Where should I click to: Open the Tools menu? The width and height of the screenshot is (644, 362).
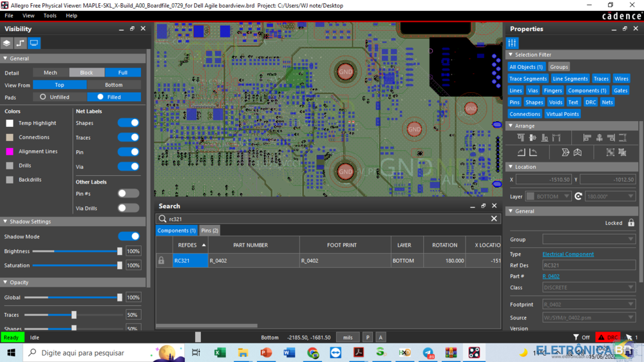pyautogui.click(x=50, y=15)
